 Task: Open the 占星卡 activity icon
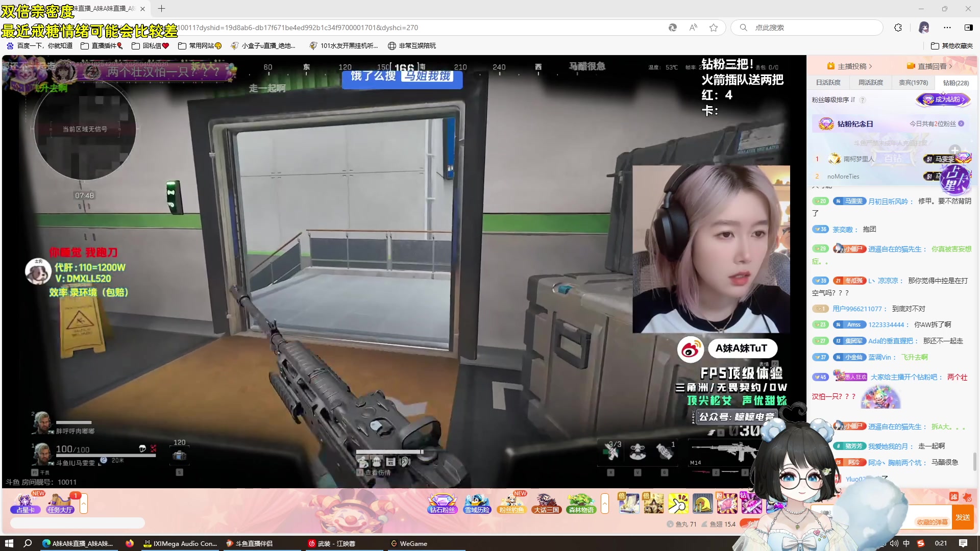pyautogui.click(x=25, y=503)
